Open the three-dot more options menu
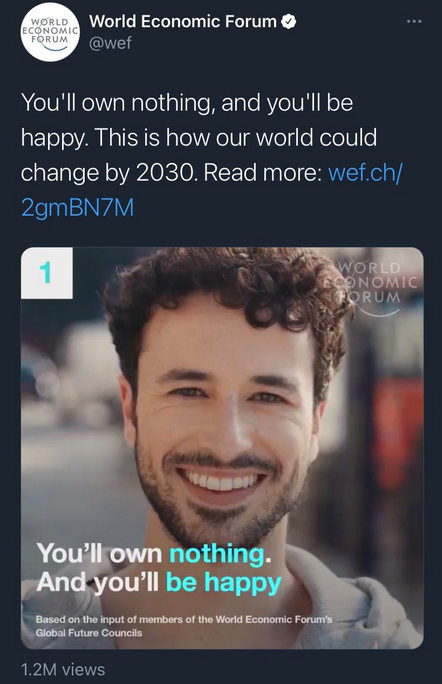Screen dimensions: 442x684 click(414, 21)
